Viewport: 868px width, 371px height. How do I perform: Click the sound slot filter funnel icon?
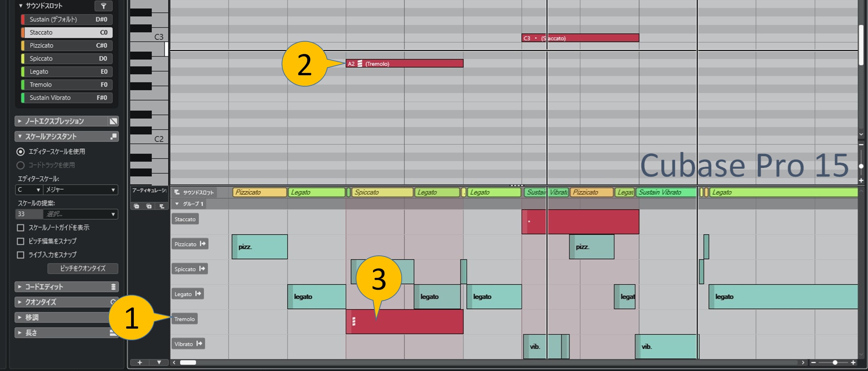(x=103, y=6)
